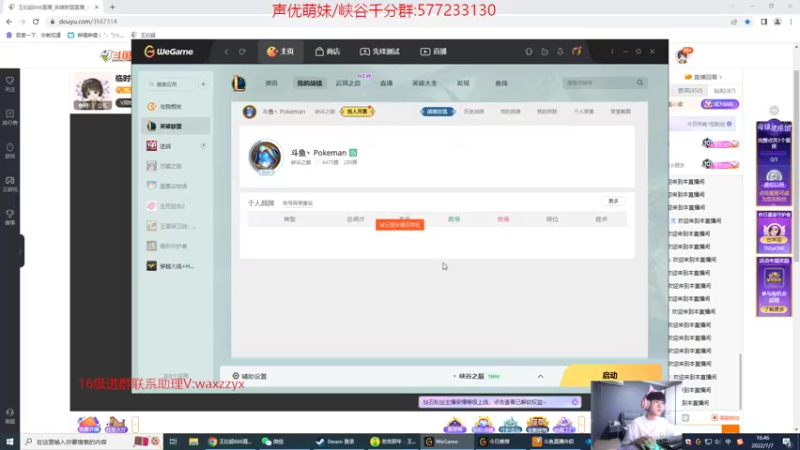Go back in WeGame navigation

(x=227, y=52)
